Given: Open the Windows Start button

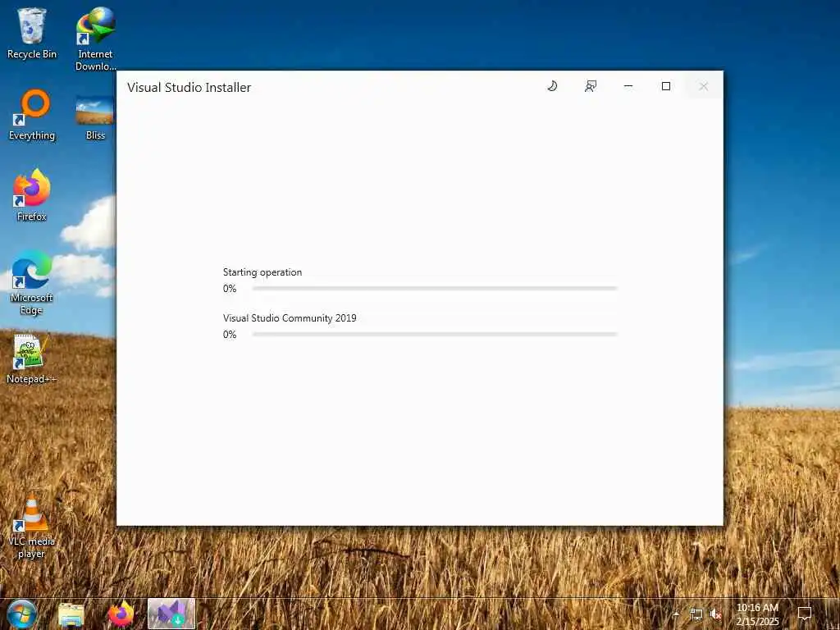Looking at the screenshot, I should coord(22,614).
